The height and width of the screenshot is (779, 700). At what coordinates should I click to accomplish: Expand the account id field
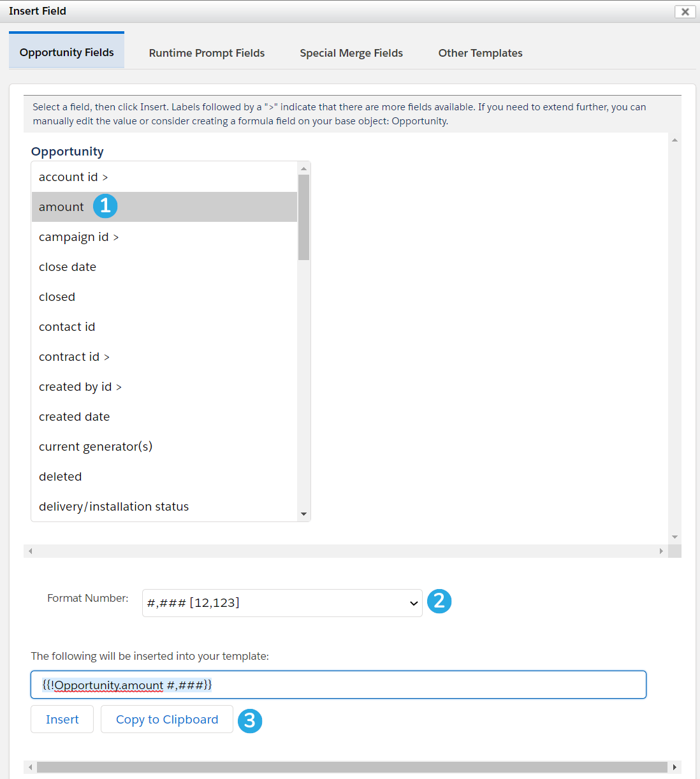pos(164,177)
